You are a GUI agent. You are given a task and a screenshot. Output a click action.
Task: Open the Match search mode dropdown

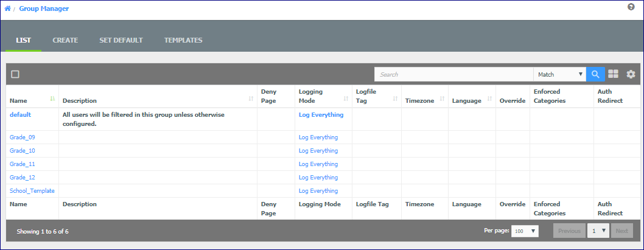[x=560, y=74]
